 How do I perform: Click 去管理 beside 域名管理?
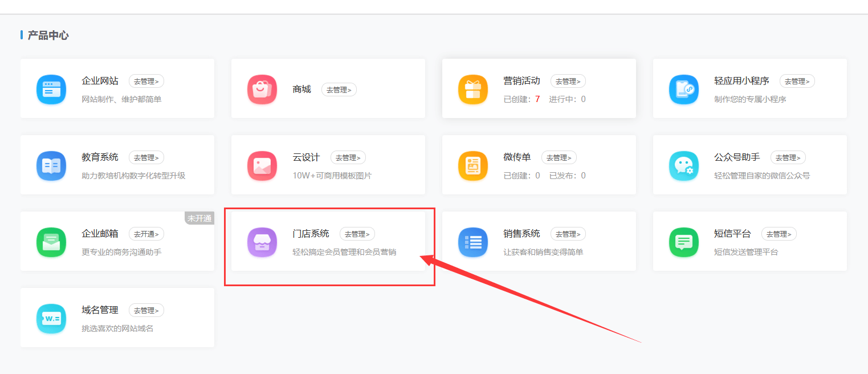pyautogui.click(x=146, y=310)
